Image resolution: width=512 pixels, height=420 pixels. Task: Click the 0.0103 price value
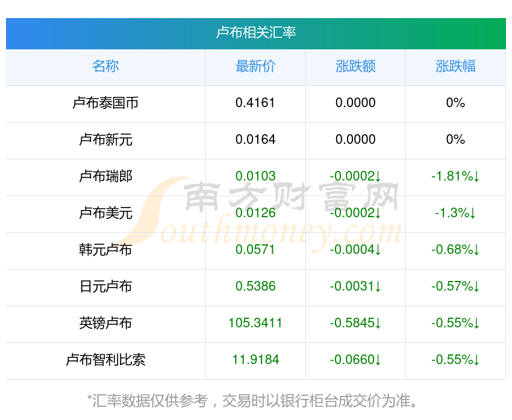(255, 176)
